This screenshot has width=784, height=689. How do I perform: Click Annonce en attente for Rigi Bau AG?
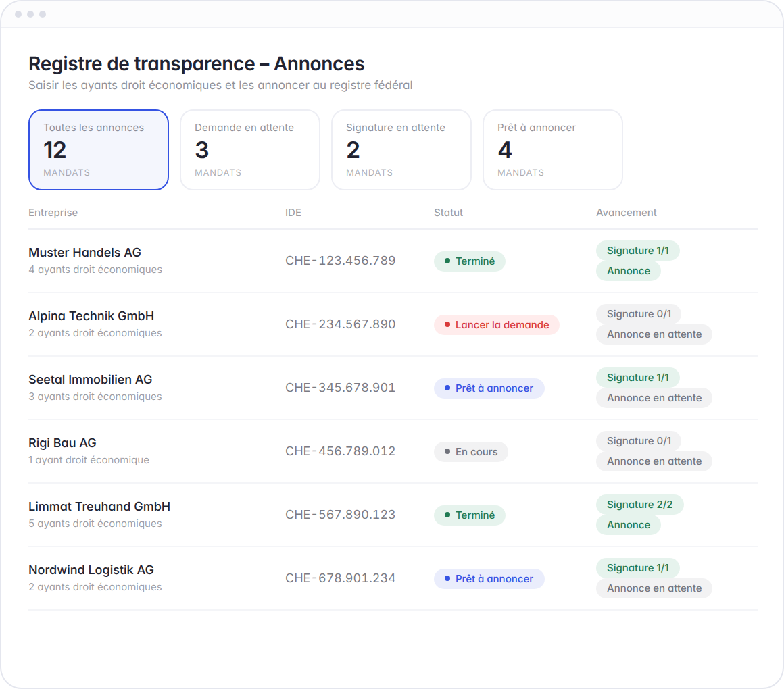654,461
